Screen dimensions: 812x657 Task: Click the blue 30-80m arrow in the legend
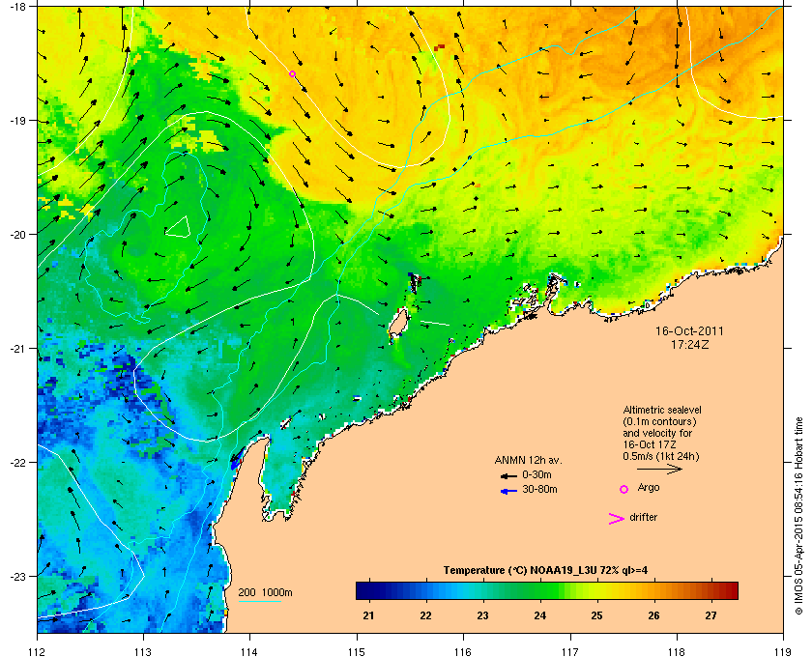(x=508, y=491)
